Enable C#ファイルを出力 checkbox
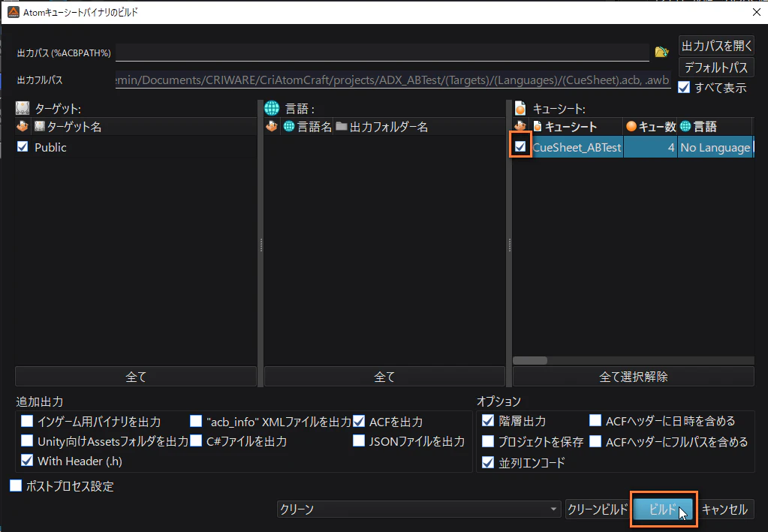This screenshot has height=532, width=768. 196,440
